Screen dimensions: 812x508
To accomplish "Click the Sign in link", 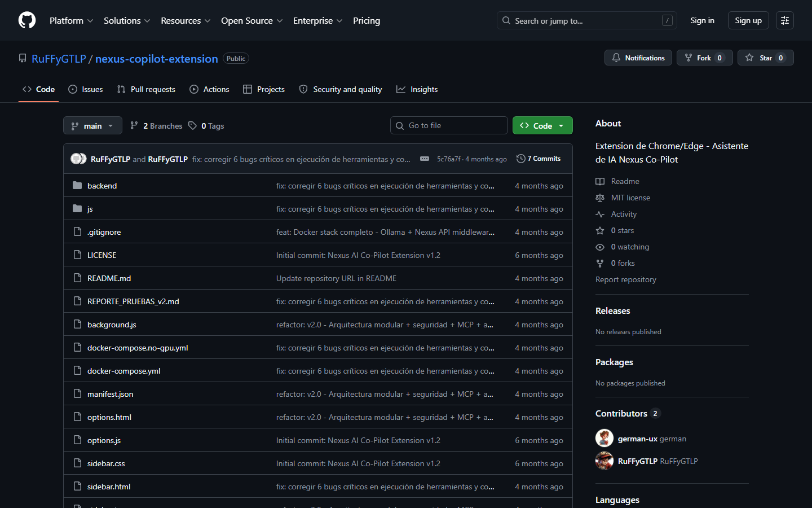I will 702,20.
